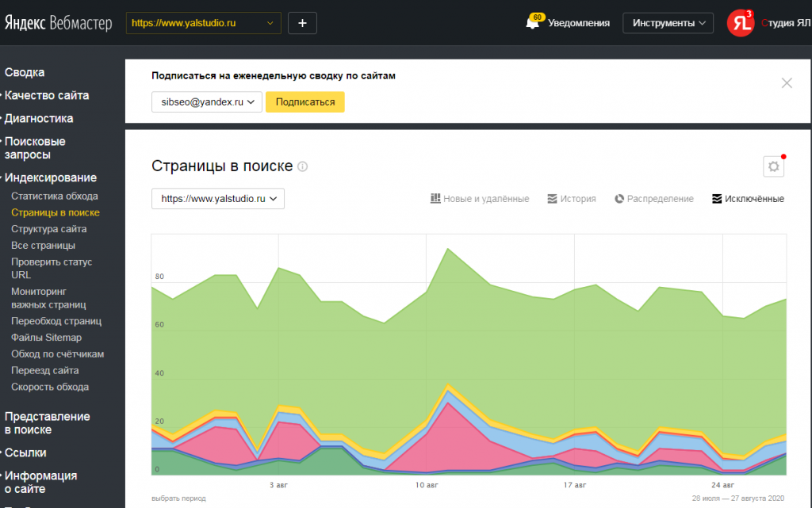Click the Уведомления label

578,23
